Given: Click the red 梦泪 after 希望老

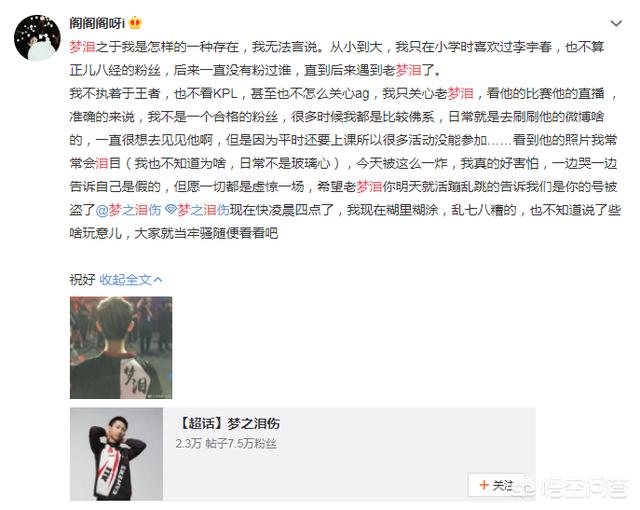Looking at the screenshot, I should (x=369, y=187).
